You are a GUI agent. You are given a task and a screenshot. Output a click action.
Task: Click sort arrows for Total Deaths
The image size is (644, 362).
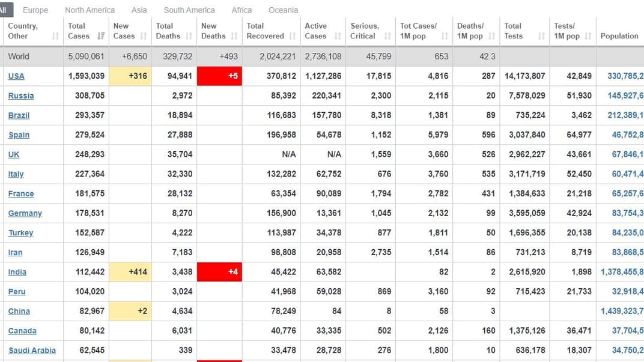tap(189, 36)
